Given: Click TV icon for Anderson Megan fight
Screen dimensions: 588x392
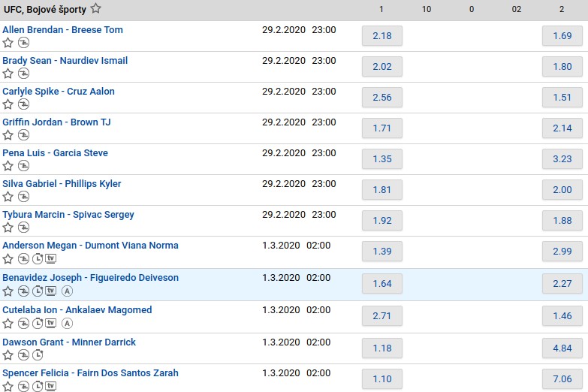Looking at the screenshot, I should coord(51,259).
